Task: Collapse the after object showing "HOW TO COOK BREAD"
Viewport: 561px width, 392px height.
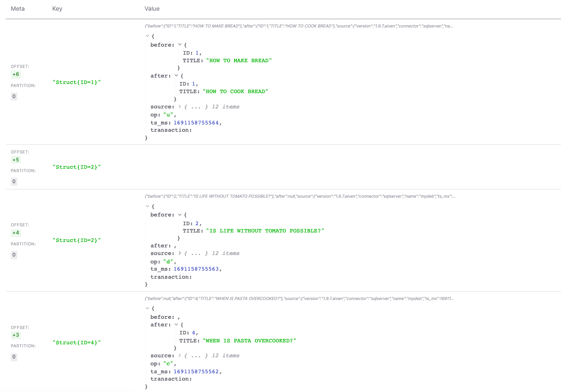Action: coord(176,75)
